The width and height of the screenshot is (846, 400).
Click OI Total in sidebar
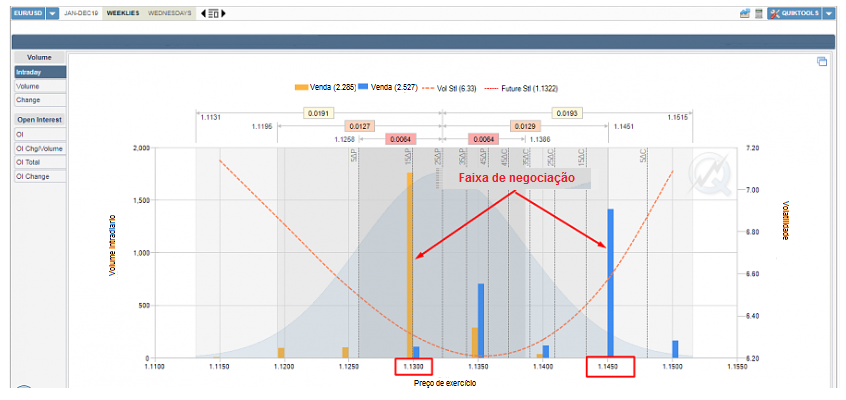(x=40, y=162)
